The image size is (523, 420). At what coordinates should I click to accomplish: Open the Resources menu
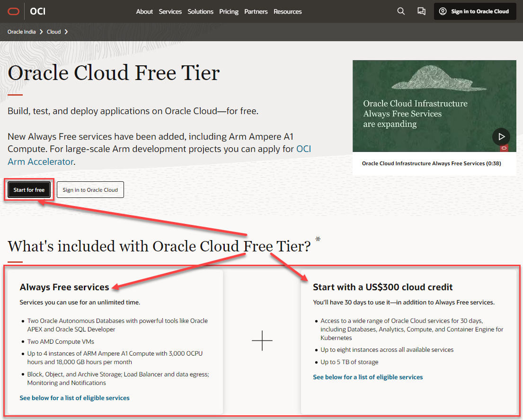point(287,12)
